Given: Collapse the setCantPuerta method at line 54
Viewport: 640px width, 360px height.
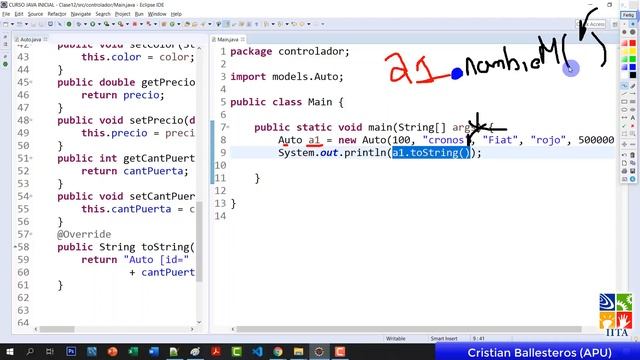Looking at the screenshot, I should click(x=31, y=196).
